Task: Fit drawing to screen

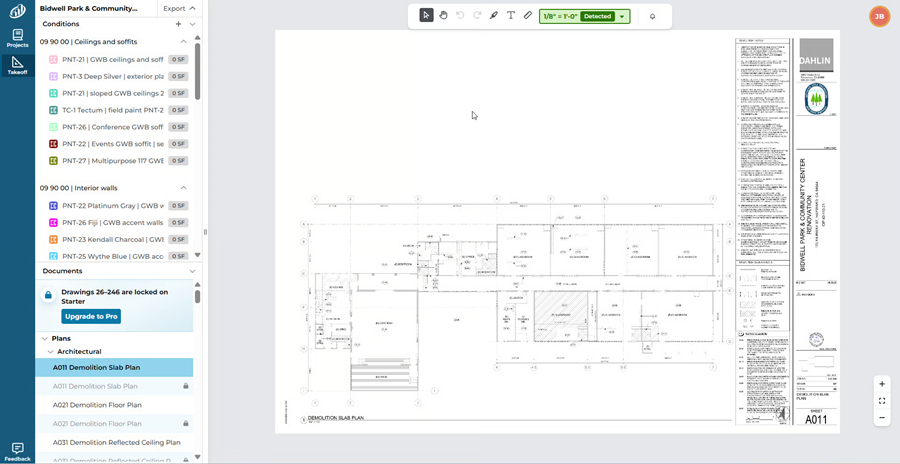Action: (882, 401)
